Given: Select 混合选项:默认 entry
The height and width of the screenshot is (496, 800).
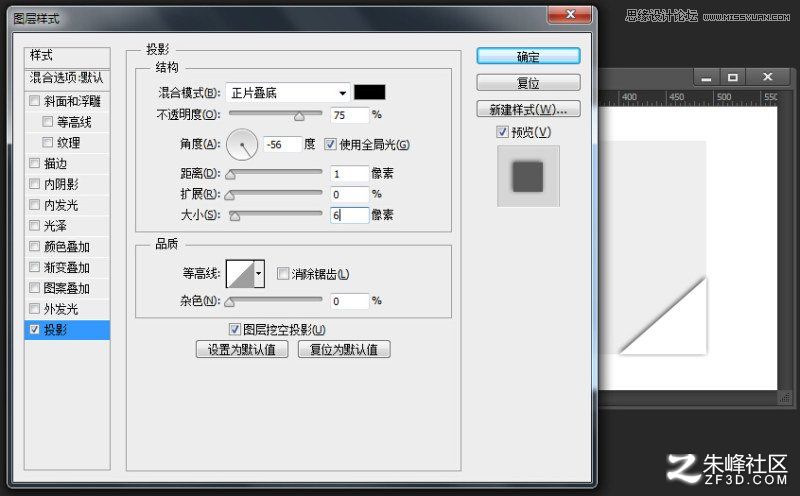Looking at the screenshot, I should coord(67,78).
